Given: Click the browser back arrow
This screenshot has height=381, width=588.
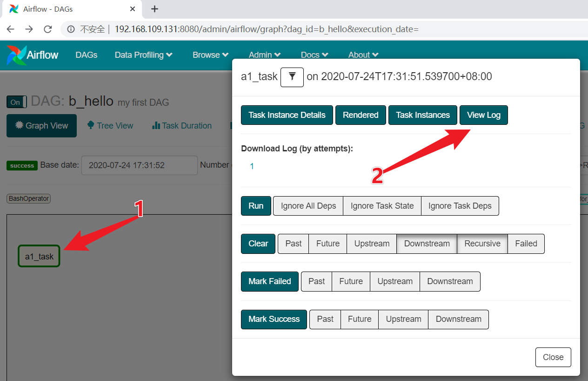Looking at the screenshot, I should pos(10,29).
